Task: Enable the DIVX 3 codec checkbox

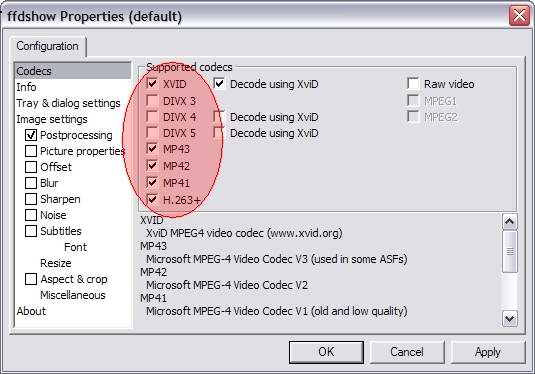Action: (152, 101)
